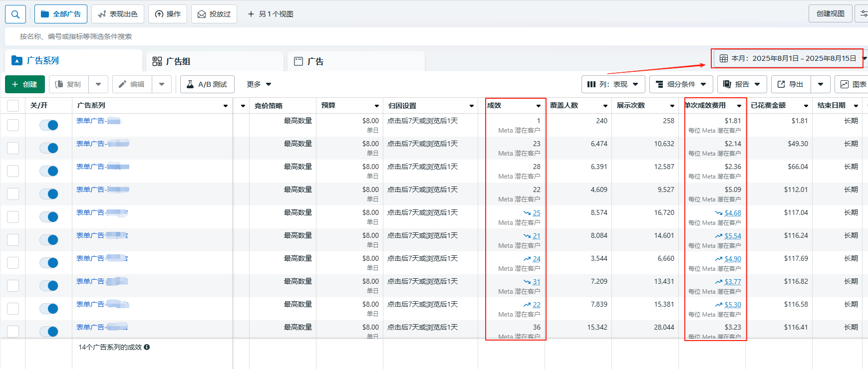Image resolution: width=868 pixels, height=369 pixels.
Task: Click the 成效 value 21 link
Action: coord(537,236)
